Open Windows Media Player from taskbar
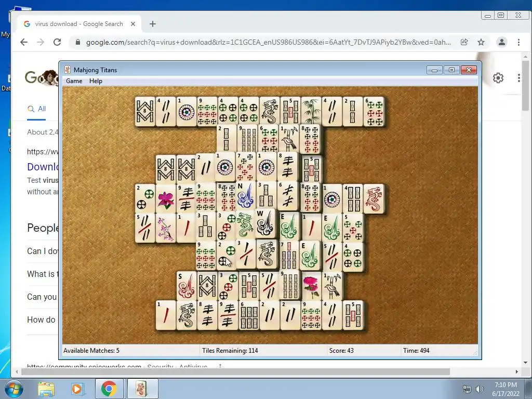 pos(77,389)
